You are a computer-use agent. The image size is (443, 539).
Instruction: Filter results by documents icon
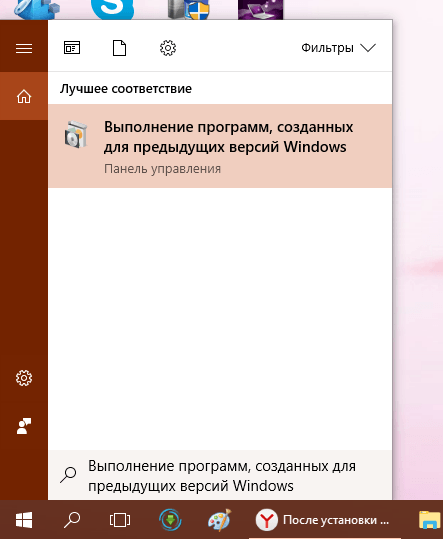click(x=120, y=48)
